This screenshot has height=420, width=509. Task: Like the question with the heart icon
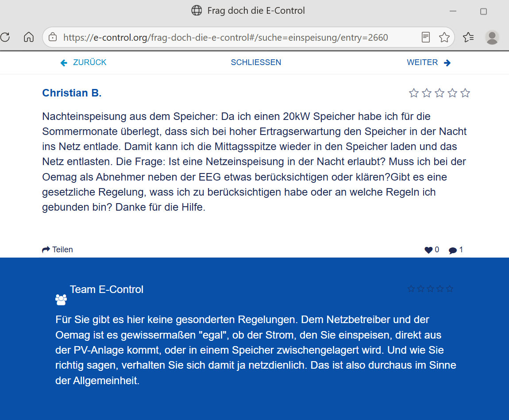428,250
